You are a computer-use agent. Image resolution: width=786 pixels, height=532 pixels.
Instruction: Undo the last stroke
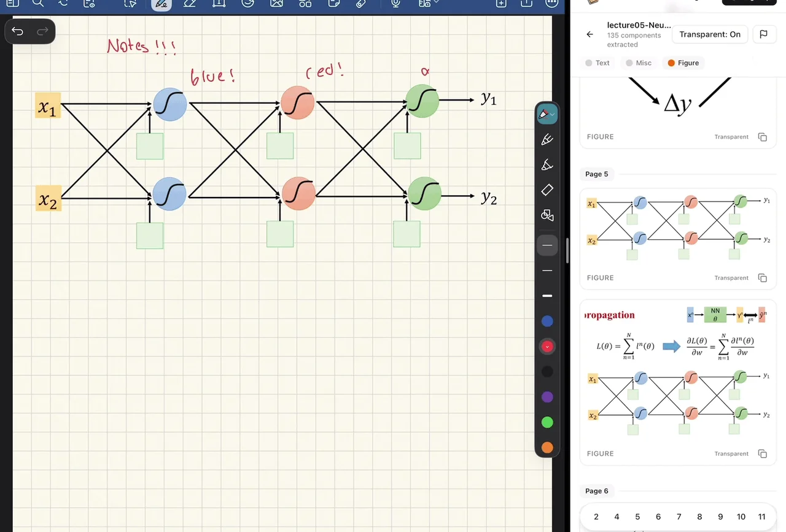click(x=17, y=31)
